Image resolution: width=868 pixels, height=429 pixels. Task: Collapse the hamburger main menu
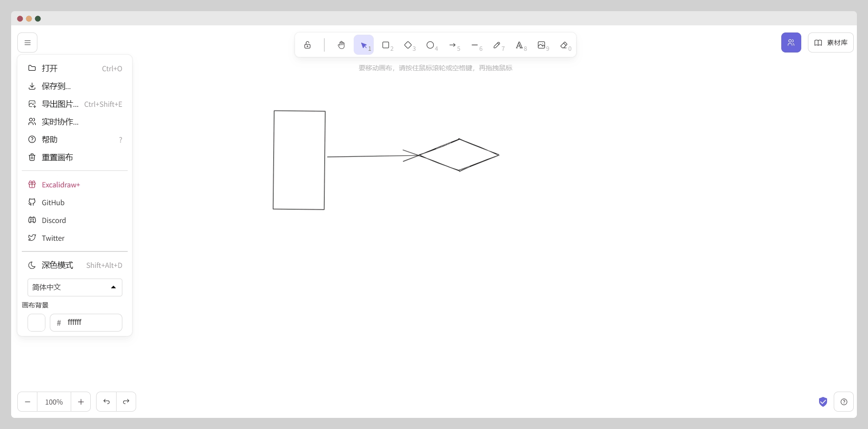pyautogui.click(x=27, y=43)
